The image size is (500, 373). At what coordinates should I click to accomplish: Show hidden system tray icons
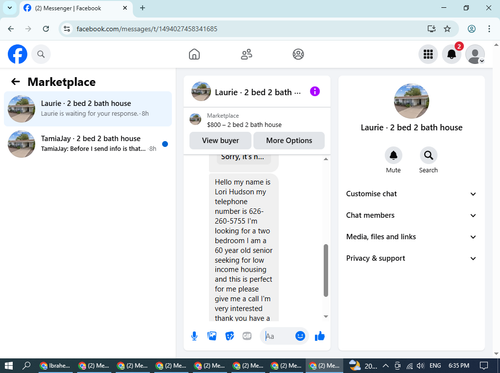coord(385,366)
